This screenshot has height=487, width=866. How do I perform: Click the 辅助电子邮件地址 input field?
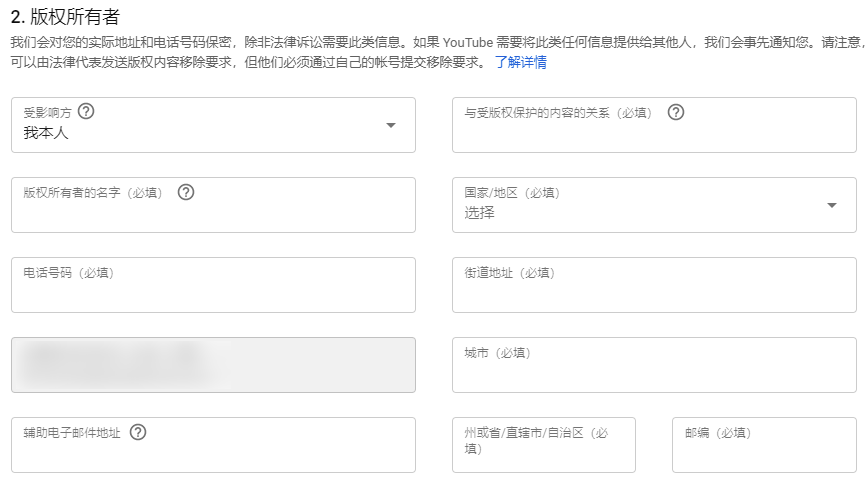[x=213, y=455]
